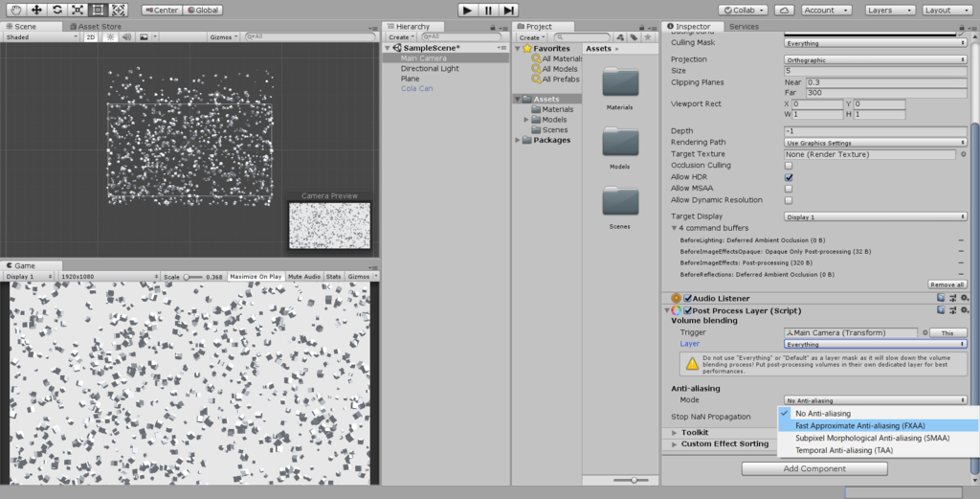Click Search by Label icon in Project
This screenshot has height=499, width=980.
pos(634,37)
